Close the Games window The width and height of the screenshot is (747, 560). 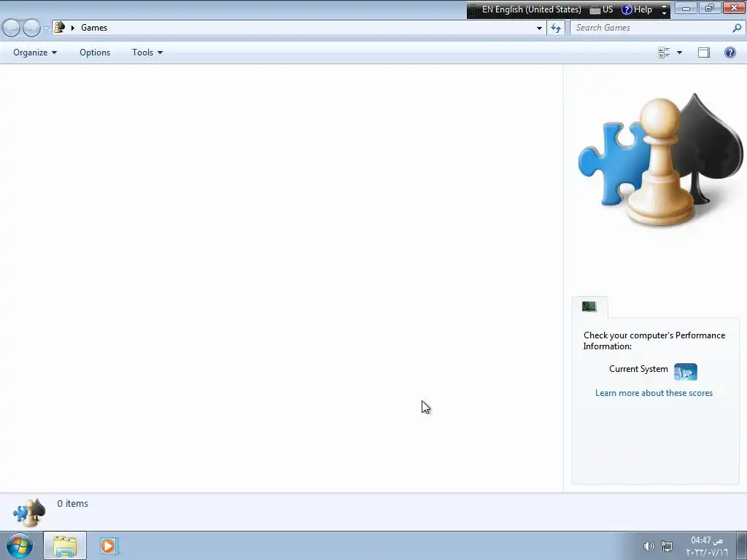point(734,8)
